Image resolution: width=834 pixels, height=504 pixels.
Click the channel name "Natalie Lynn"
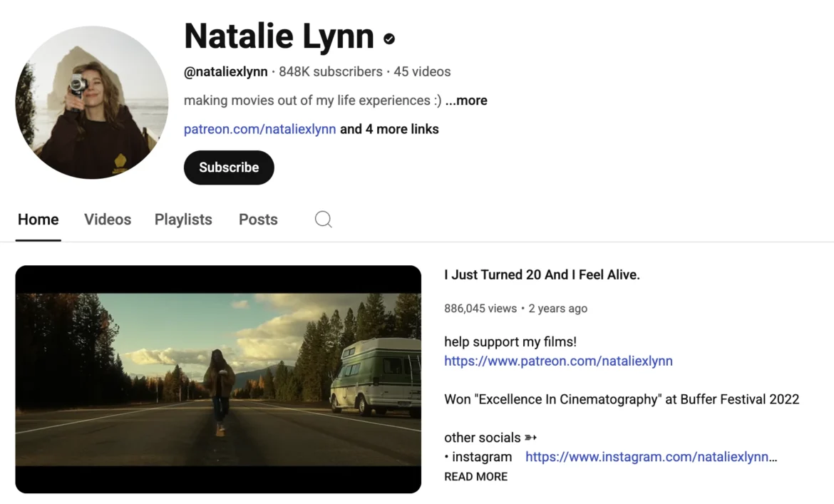[x=279, y=36]
